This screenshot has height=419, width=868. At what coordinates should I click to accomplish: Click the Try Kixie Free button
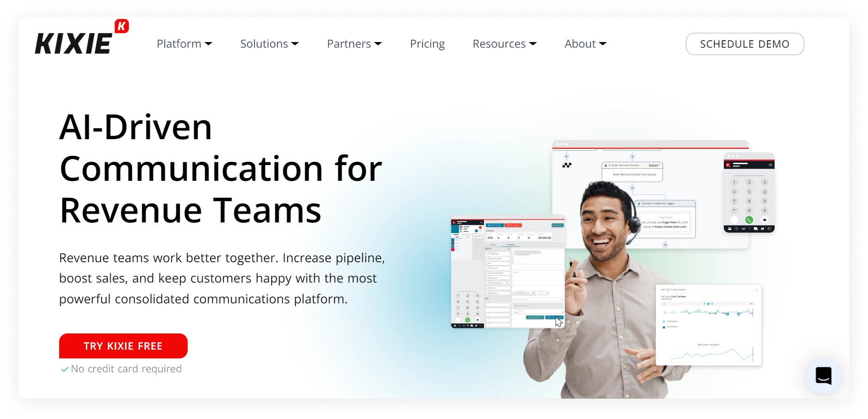123,346
